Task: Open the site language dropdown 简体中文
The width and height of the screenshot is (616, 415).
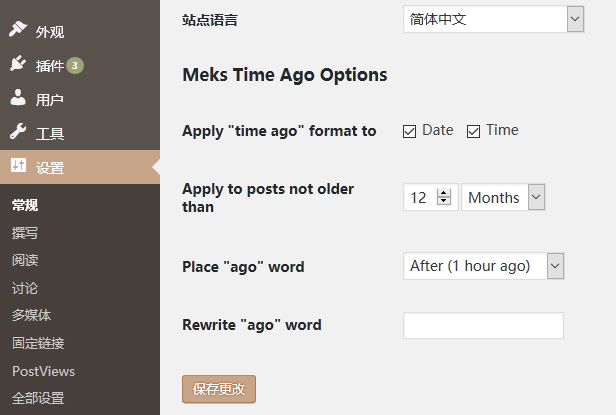Action: tap(494, 19)
